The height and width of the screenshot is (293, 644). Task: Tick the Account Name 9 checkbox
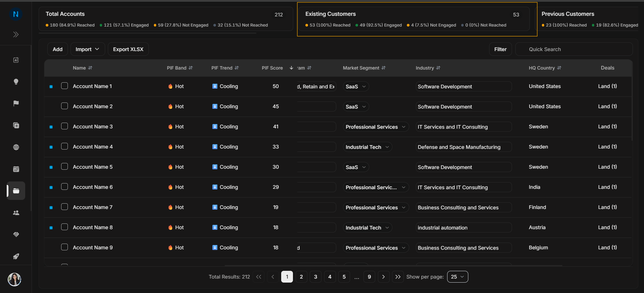point(65,247)
